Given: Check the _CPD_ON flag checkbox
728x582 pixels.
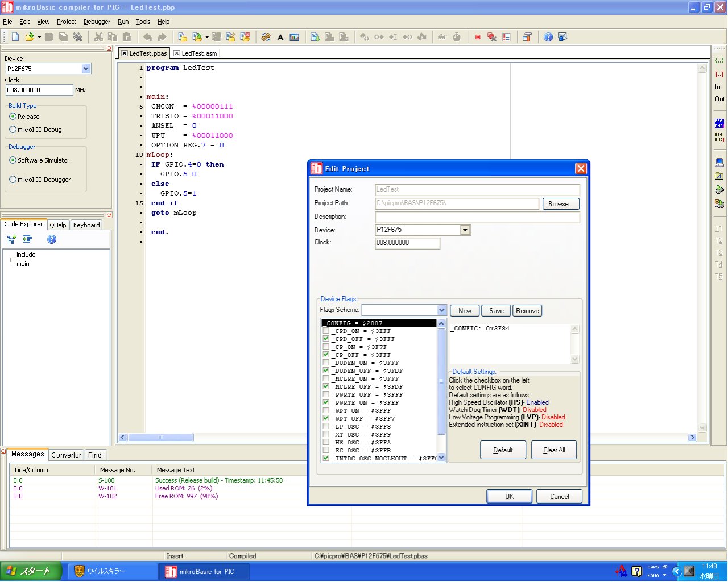Looking at the screenshot, I should (326, 331).
